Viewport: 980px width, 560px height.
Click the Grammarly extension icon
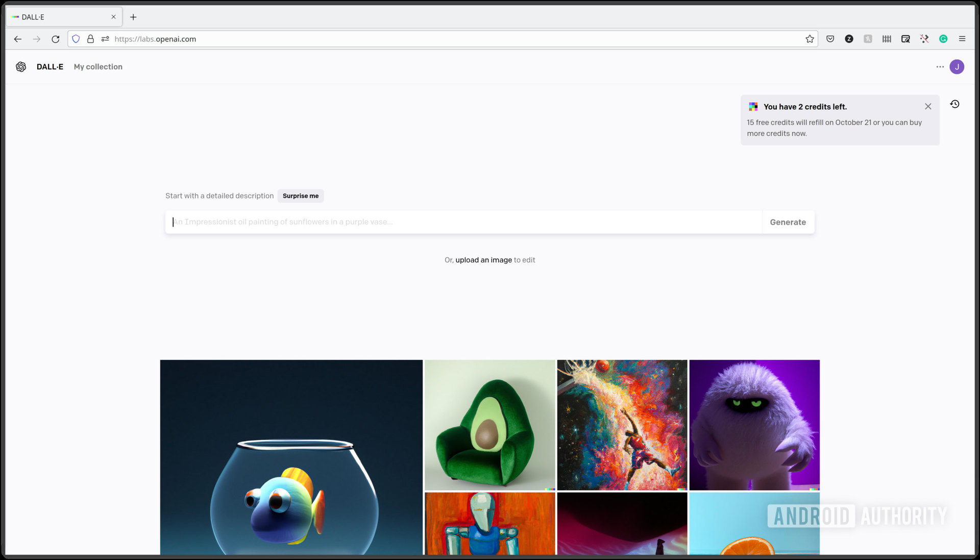coord(943,39)
